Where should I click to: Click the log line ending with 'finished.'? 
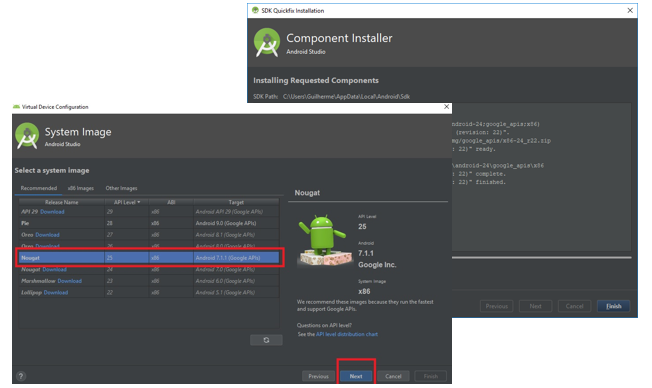479,182
